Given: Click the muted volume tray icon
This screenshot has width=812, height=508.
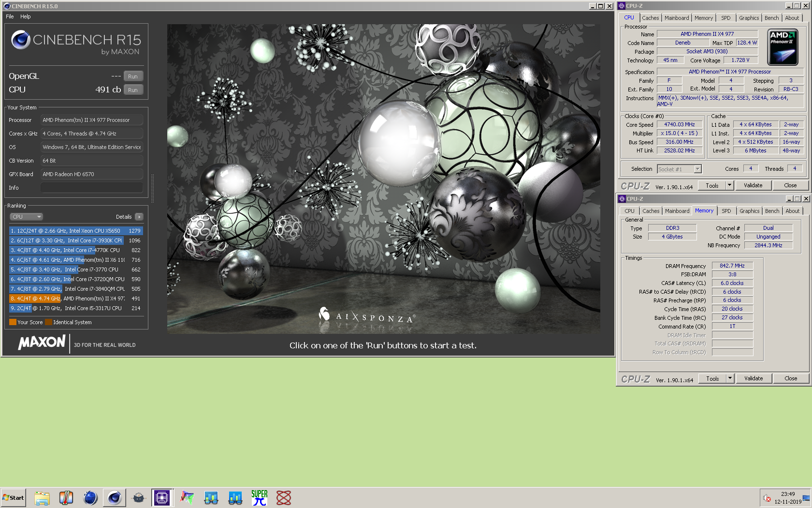Looking at the screenshot, I should point(767,498).
